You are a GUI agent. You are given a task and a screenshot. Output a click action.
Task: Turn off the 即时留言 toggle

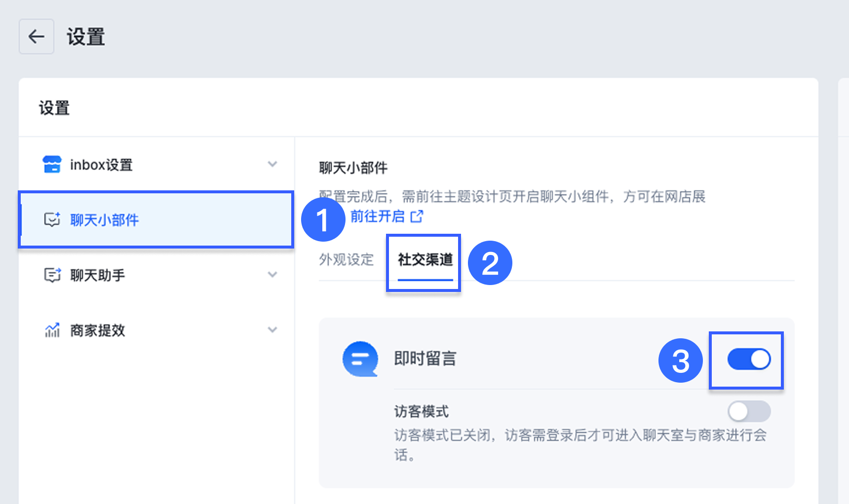(x=749, y=359)
